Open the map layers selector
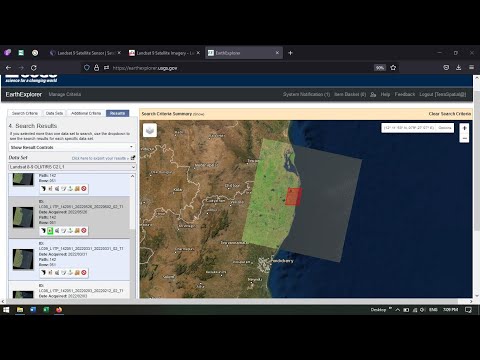Image resolution: width=480 pixels, height=360 pixels. click(150, 130)
